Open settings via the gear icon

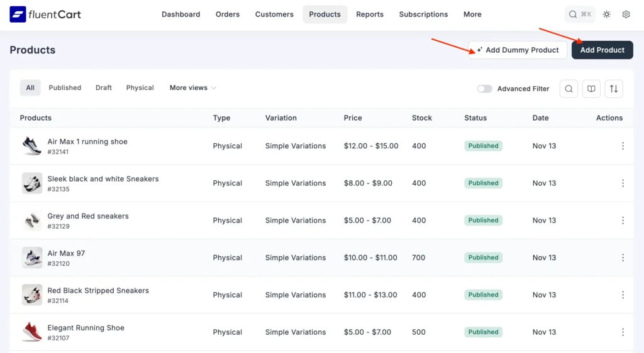click(626, 14)
